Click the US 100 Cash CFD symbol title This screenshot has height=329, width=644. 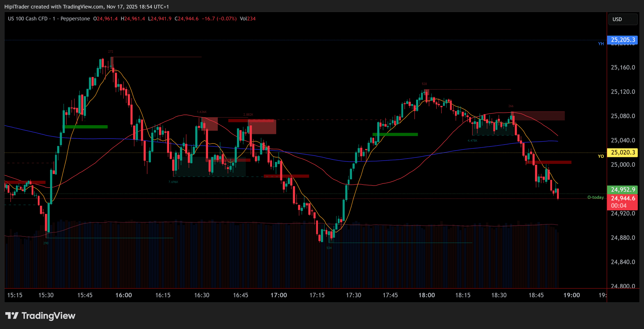click(x=28, y=19)
